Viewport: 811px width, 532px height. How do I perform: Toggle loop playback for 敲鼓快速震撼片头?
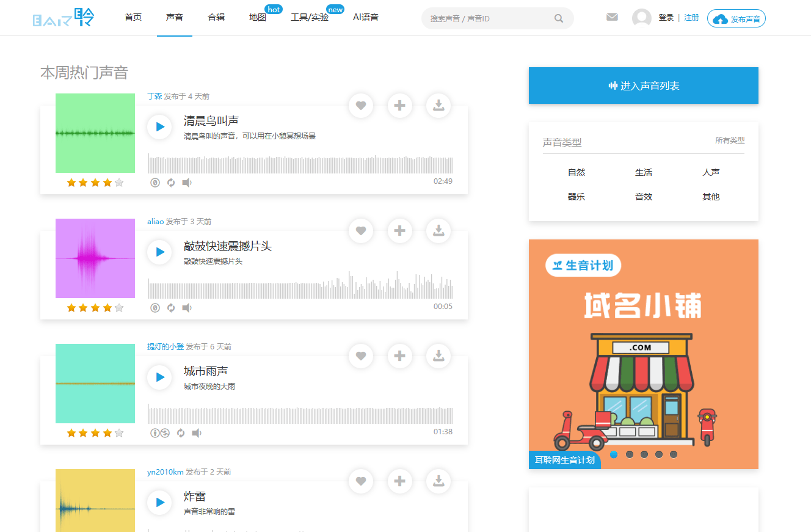click(x=170, y=307)
